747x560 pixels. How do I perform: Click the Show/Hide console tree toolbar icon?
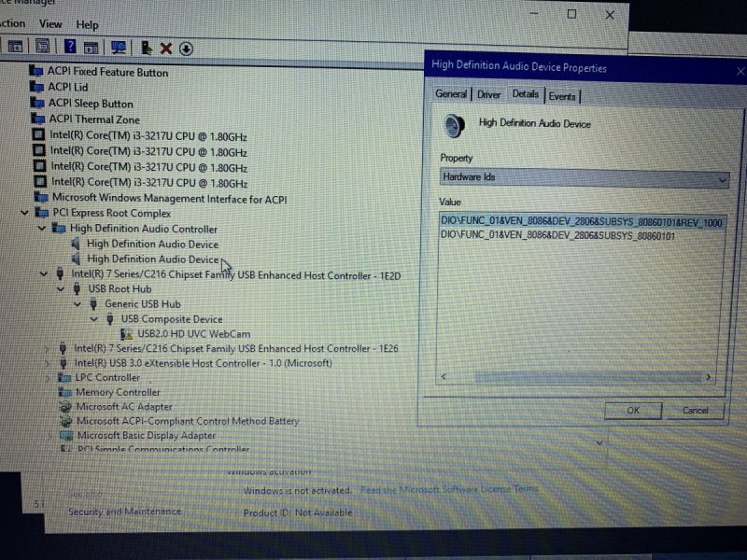coord(15,46)
